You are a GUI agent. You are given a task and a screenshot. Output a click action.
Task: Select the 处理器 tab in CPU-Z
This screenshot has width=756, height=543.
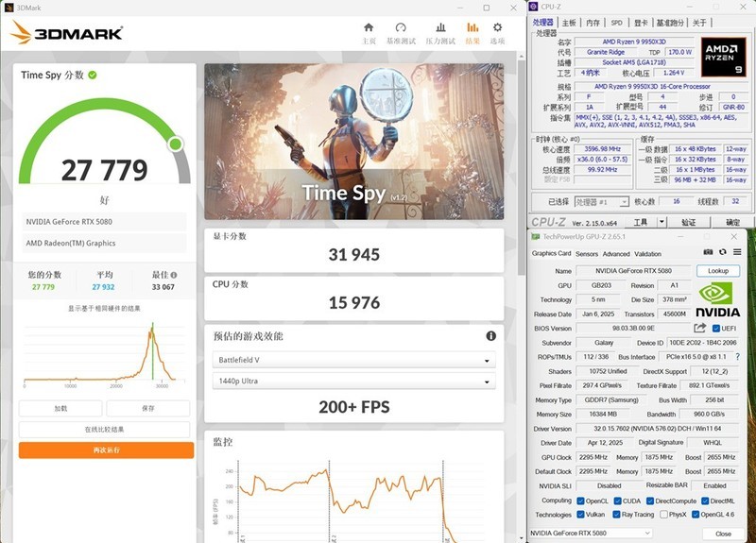[x=542, y=22]
